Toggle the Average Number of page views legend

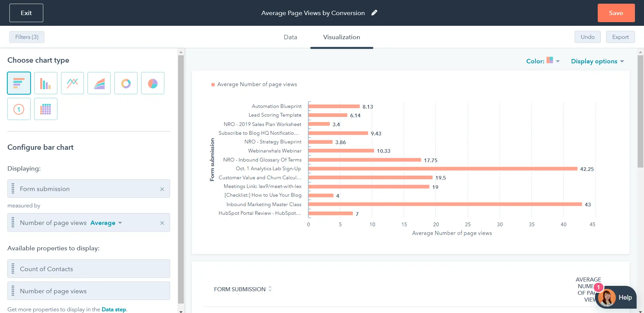(x=254, y=84)
